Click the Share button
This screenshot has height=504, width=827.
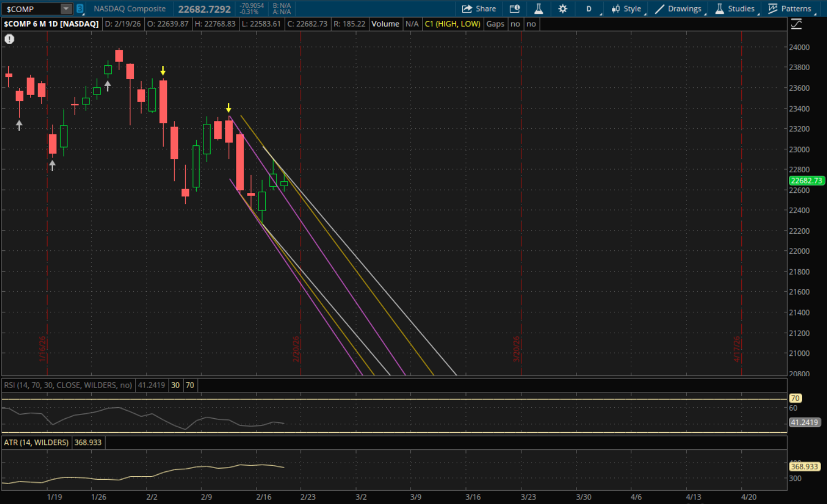(479, 9)
